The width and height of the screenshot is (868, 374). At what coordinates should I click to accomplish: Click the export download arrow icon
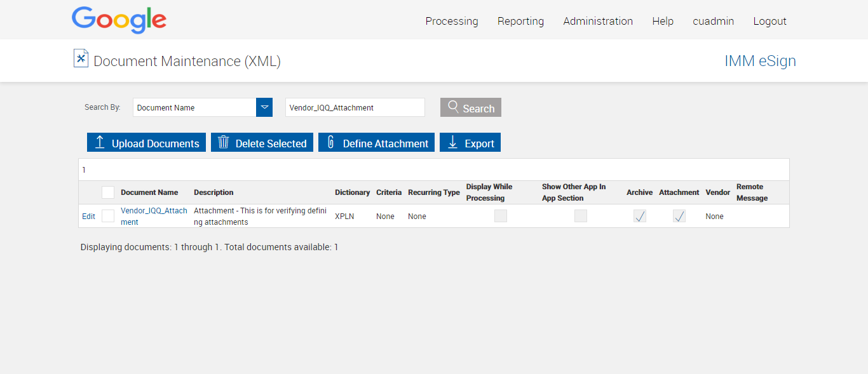click(452, 142)
